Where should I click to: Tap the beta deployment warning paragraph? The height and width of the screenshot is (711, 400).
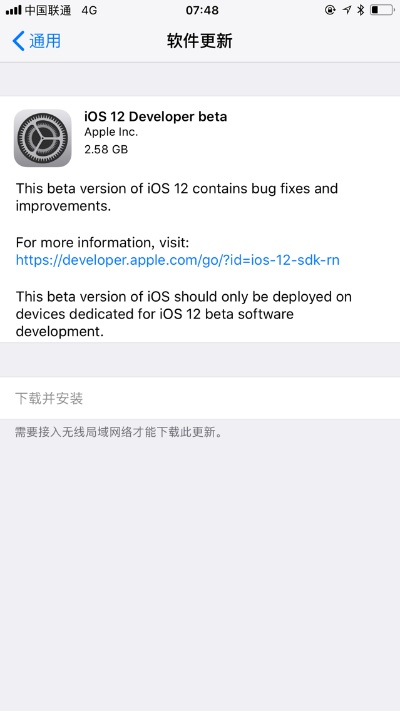point(184,314)
